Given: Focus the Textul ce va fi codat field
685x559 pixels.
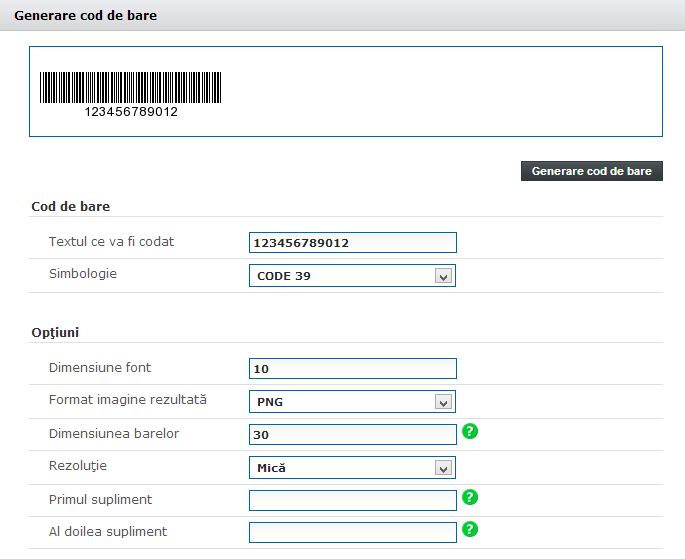Looking at the screenshot, I should coord(353,242).
